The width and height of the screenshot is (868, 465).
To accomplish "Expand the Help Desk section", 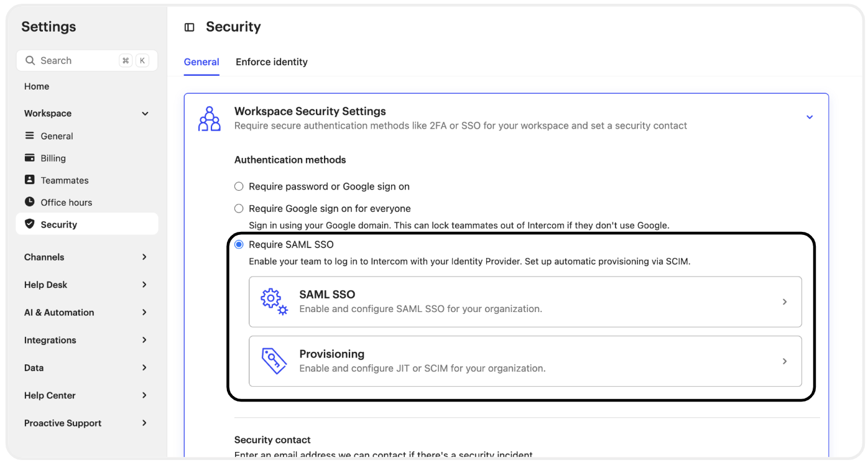I will click(x=144, y=285).
